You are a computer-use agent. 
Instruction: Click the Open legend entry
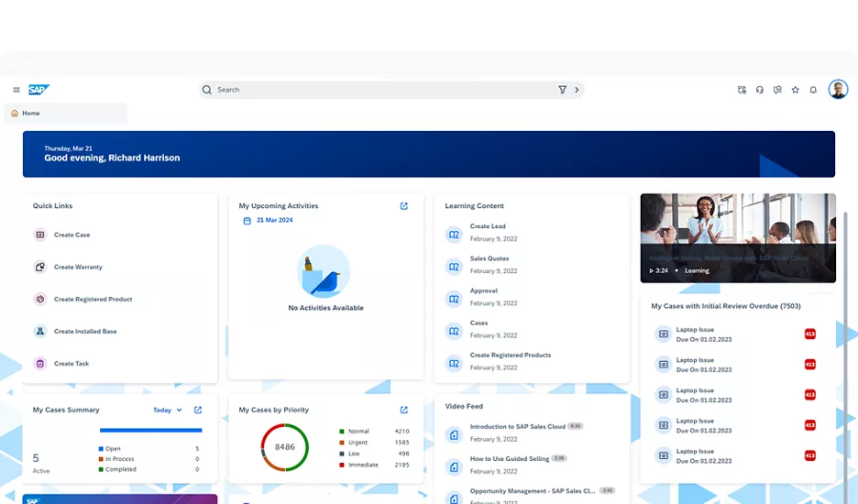click(x=148, y=449)
